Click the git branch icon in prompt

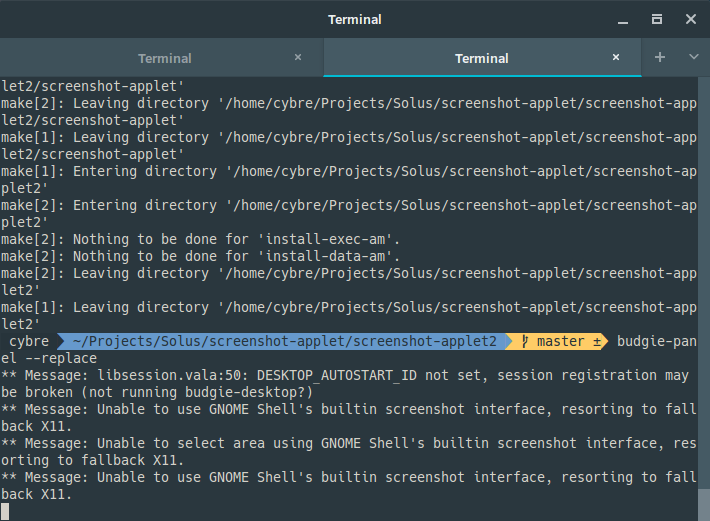525,341
